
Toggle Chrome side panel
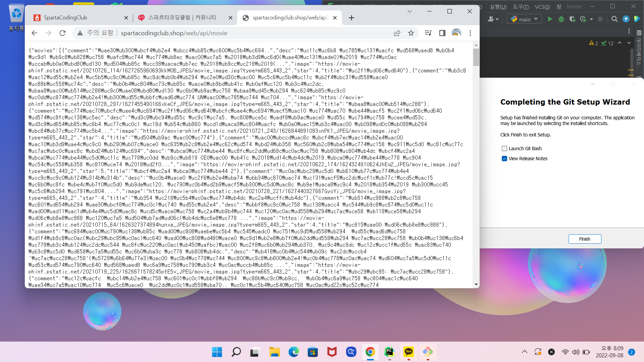(442, 33)
